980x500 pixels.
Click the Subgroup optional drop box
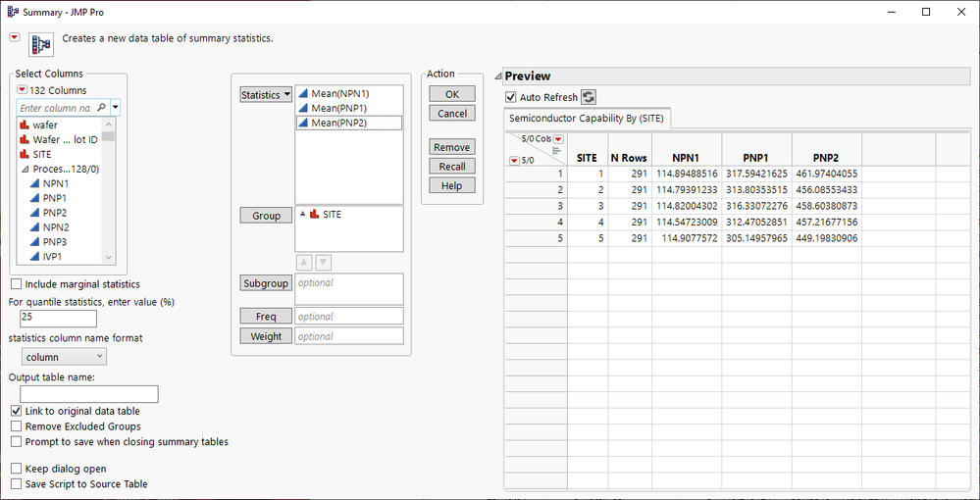[349, 289]
